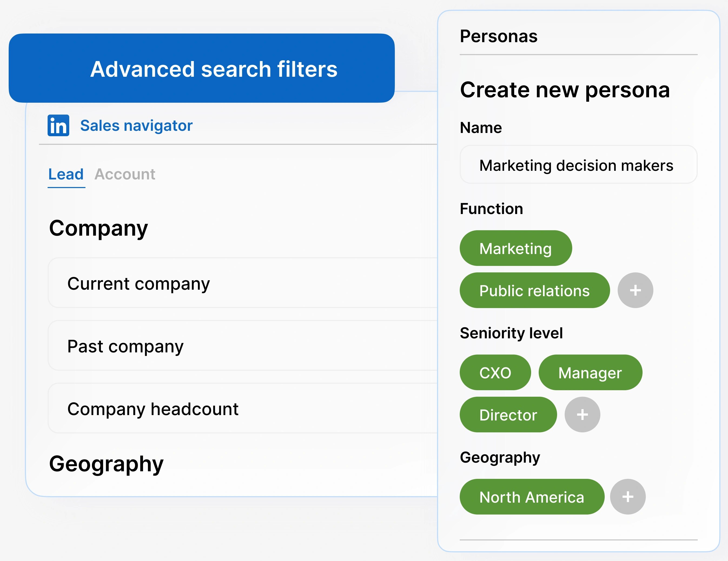Add another Function with the plus icon
The image size is (728, 561).
[x=635, y=290]
